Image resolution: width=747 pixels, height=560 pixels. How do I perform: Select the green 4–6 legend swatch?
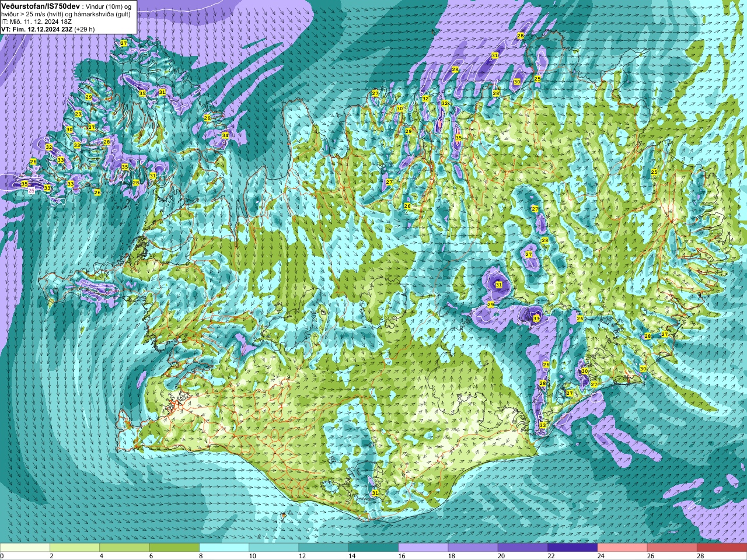click(x=124, y=548)
